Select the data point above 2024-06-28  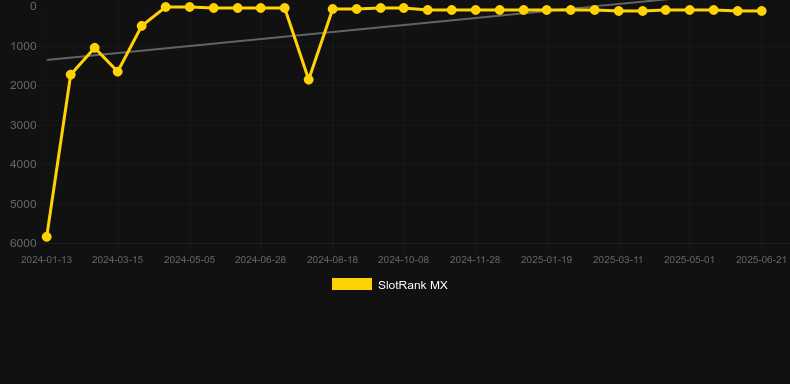(260, 8)
